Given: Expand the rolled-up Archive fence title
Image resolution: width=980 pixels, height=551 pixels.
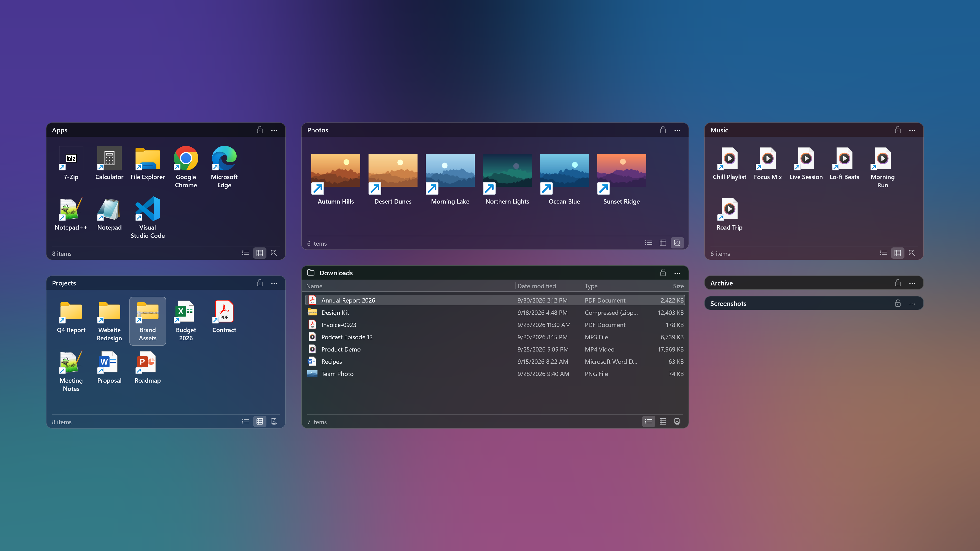Looking at the screenshot, I should tap(721, 283).
